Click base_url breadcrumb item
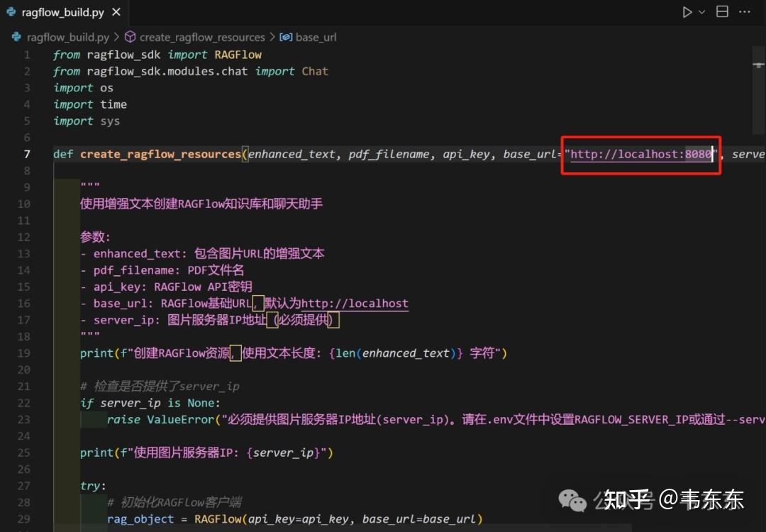 pyautogui.click(x=316, y=37)
